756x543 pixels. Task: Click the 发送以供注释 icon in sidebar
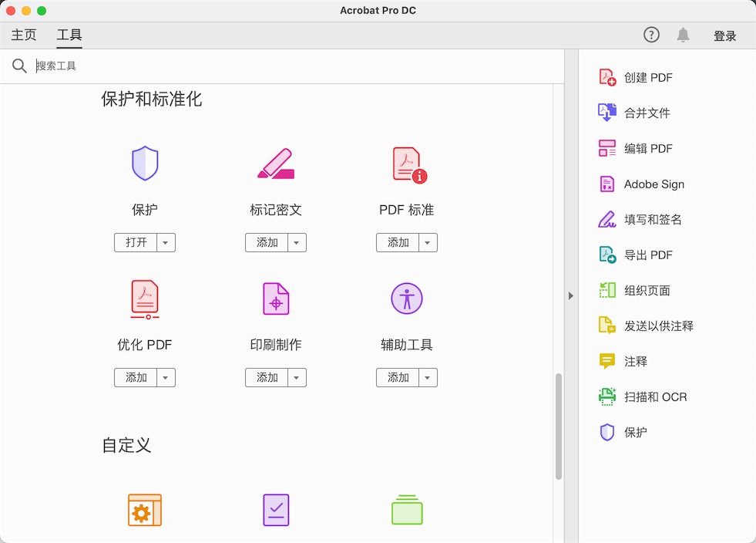(607, 325)
